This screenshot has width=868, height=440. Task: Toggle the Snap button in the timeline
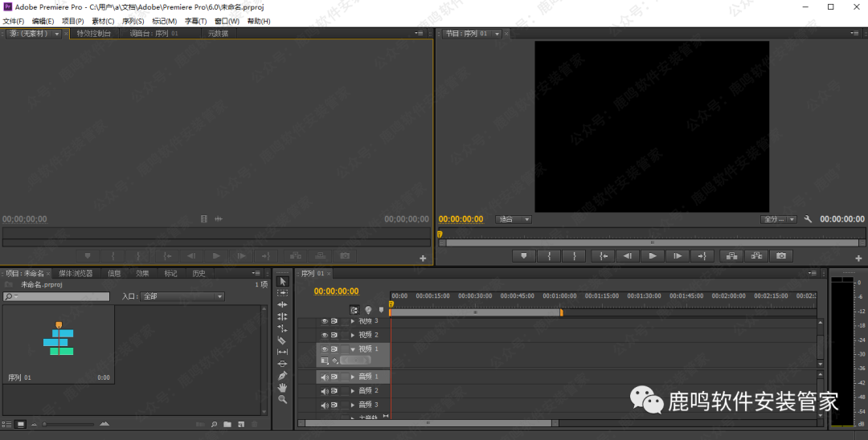(x=354, y=310)
